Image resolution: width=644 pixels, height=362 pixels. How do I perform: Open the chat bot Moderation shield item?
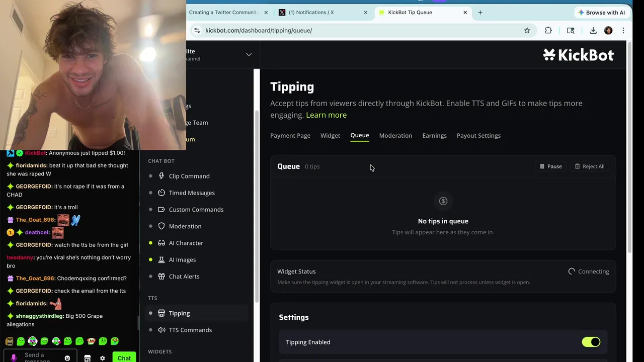pos(185,226)
